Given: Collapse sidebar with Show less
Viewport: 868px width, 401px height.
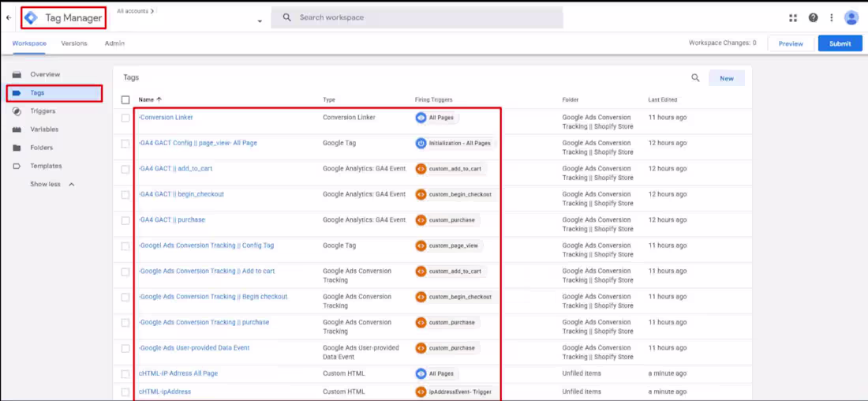Looking at the screenshot, I should coord(52,184).
